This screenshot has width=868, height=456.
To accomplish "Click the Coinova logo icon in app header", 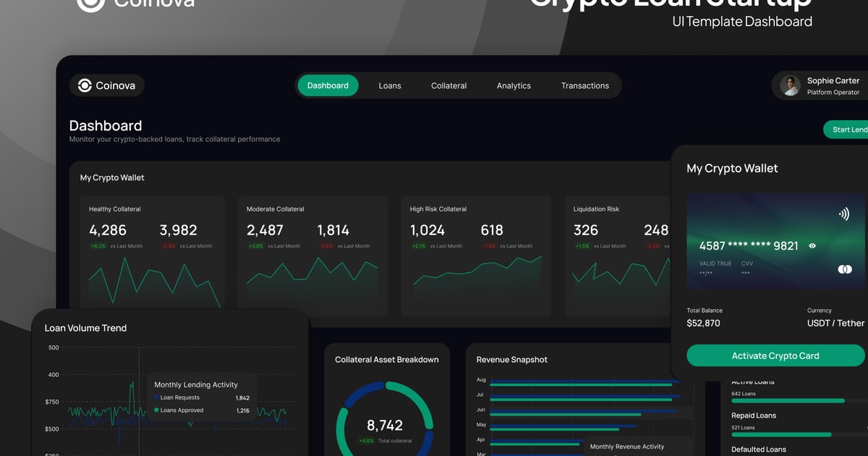I will click(x=85, y=85).
